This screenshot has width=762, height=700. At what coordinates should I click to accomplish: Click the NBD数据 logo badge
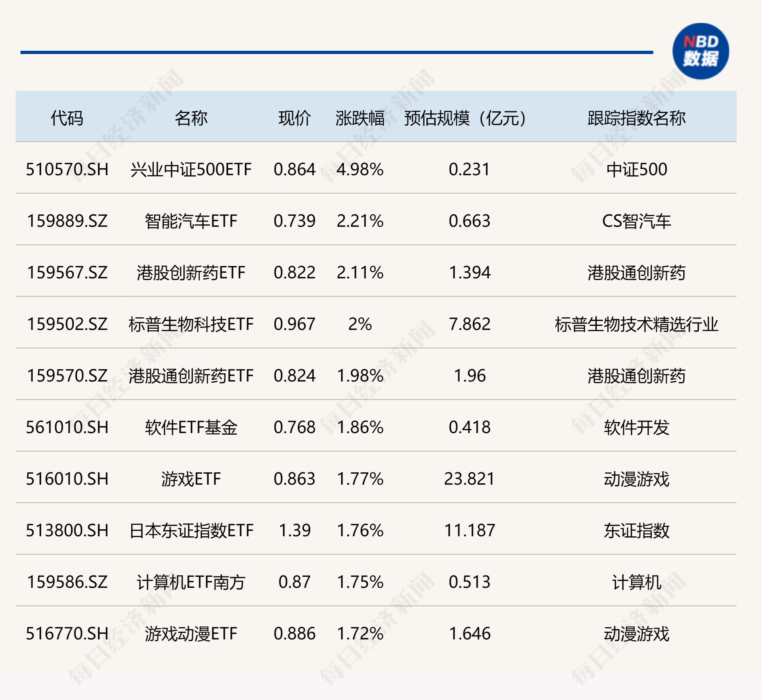coord(701,52)
